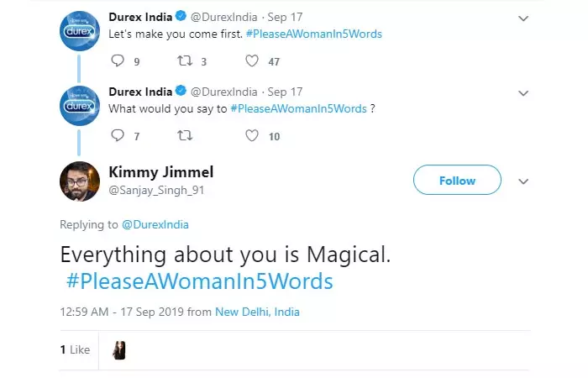588x378 pixels.
Task: Retweet the second Durex India tweet
Action: 186,135
